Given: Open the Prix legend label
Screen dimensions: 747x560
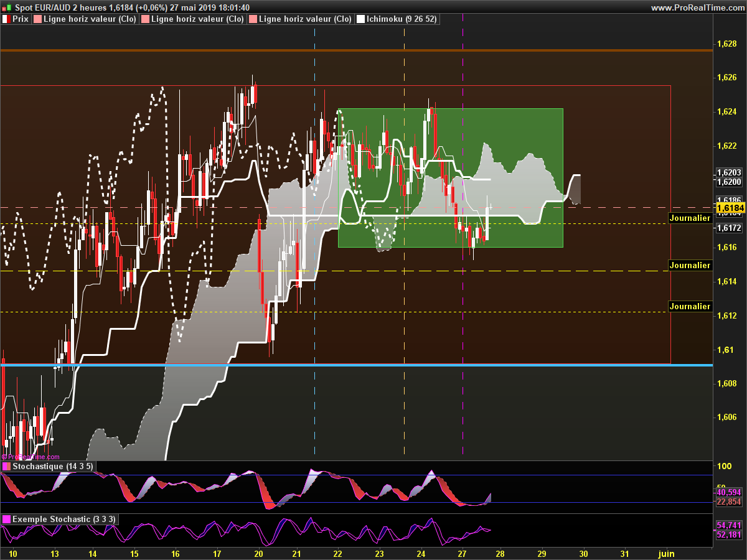Looking at the screenshot, I should pos(21,19).
